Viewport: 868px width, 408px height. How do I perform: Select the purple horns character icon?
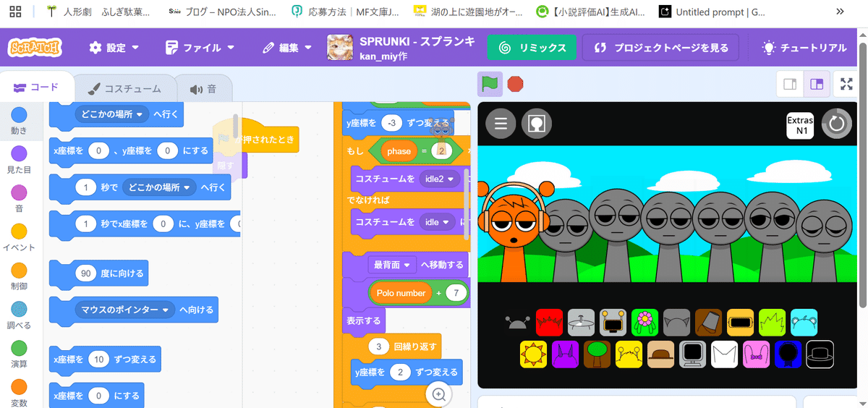coord(566,354)
